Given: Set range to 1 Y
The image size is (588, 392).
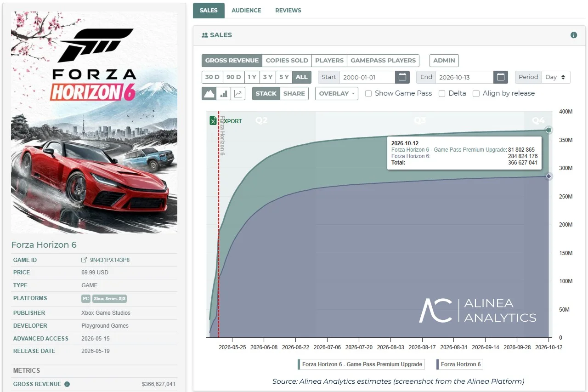Looking at the screenshot, I should coord(252,77).
